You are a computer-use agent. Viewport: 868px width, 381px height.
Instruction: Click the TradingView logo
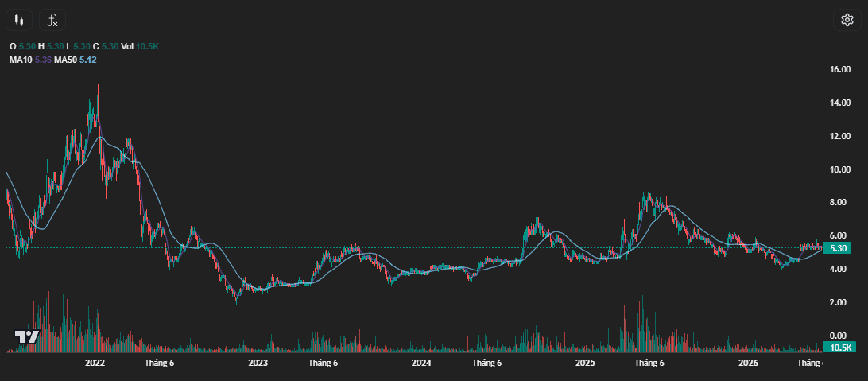(26, 336)
